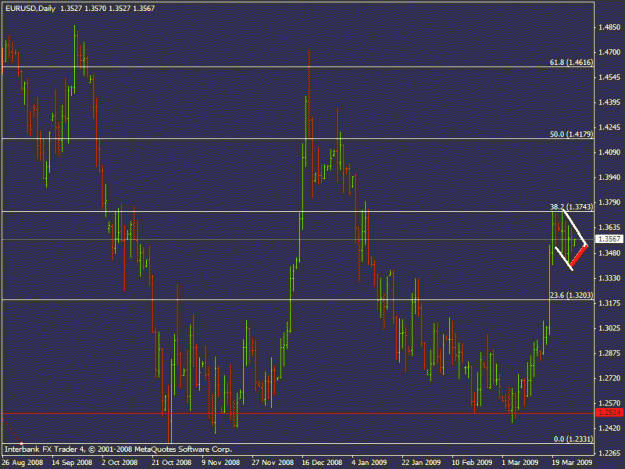Click the 1.4545 price scale label
Image resolution: width=625 pixels, height=469 pixels.
(609, 77)
